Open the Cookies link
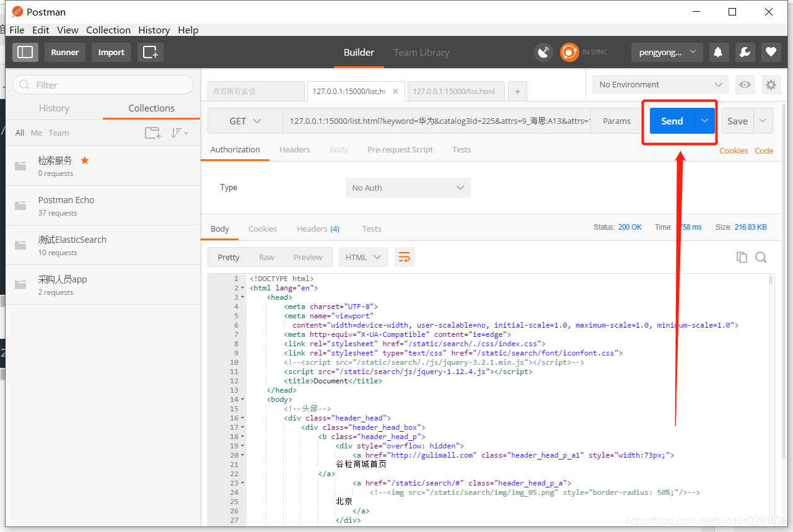 (x=734, y=150)
